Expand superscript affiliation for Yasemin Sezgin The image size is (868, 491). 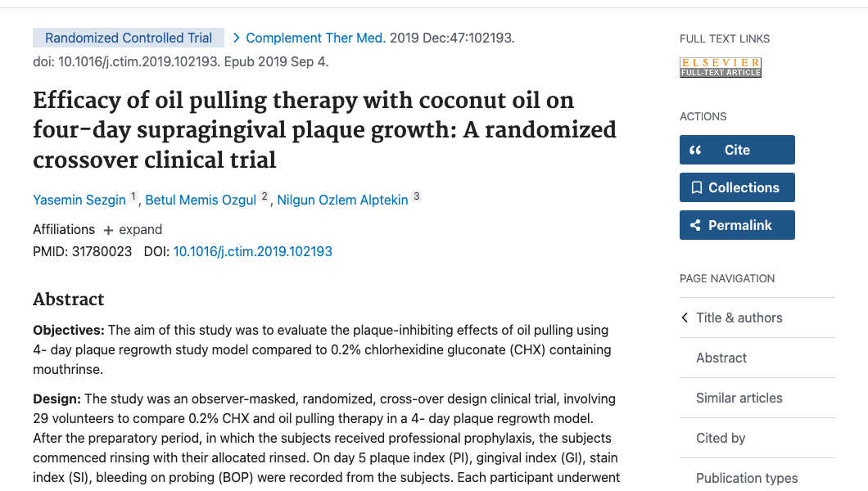[x=133, y=195]
